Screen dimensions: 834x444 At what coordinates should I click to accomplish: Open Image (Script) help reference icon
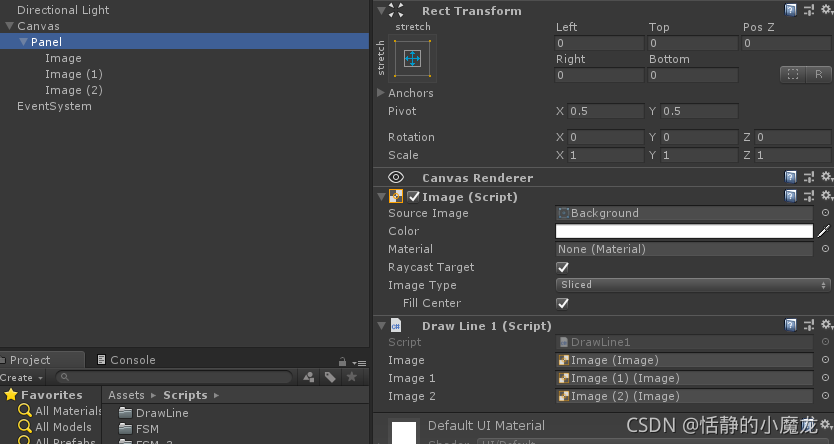click(x=790, y=196)
